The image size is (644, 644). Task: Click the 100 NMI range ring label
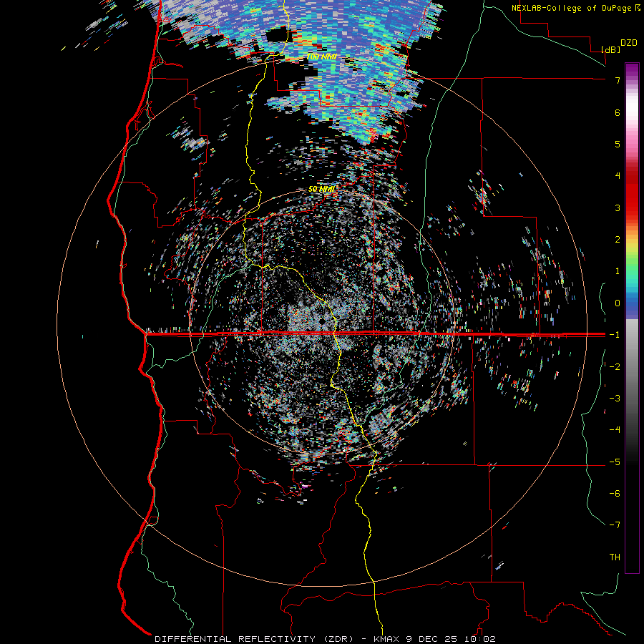(321, 57)
